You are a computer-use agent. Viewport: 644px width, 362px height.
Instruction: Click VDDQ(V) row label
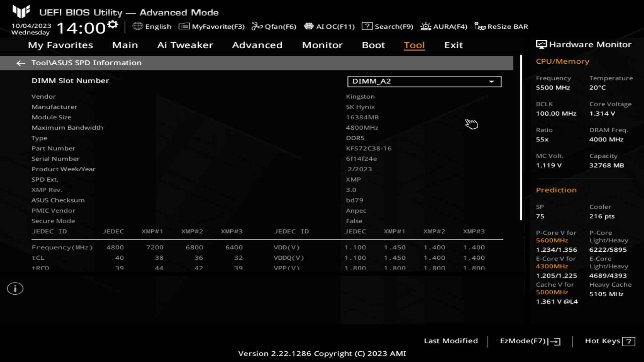point(289,258)
